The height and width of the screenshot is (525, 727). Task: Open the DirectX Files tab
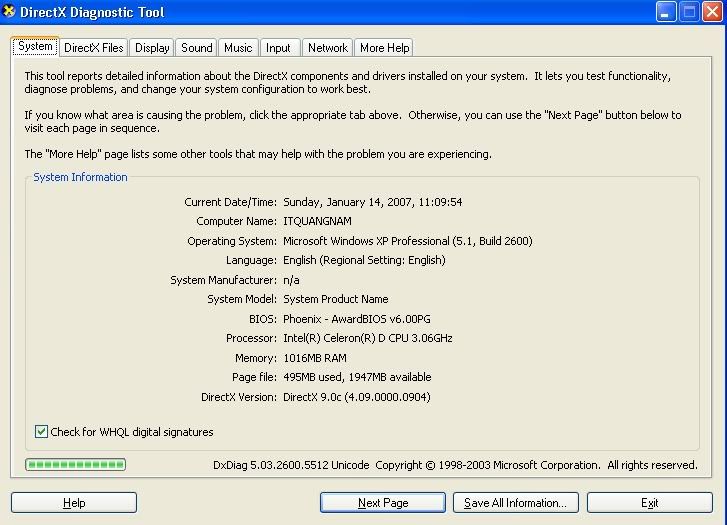[x=94, y=48]
